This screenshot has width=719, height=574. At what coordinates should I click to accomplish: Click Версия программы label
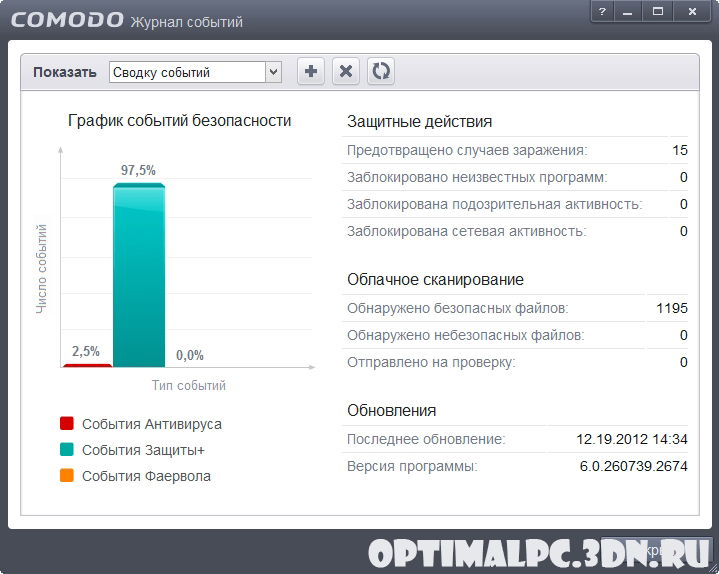(x=412, y=466)
